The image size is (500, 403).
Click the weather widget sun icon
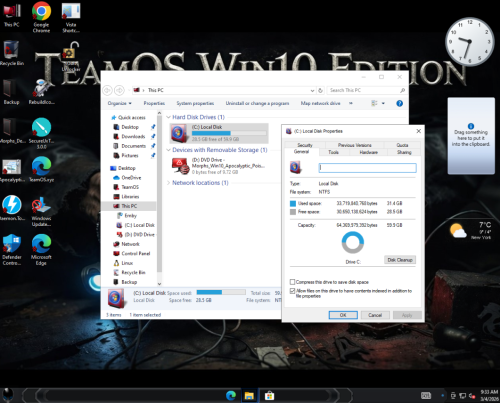[458, 231]
